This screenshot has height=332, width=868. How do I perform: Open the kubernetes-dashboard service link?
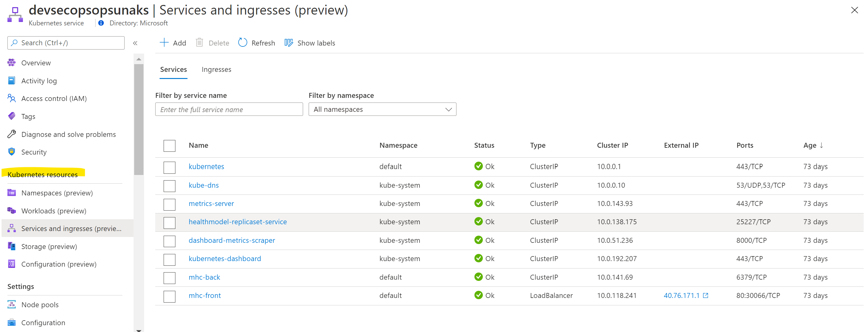[225, 258]
